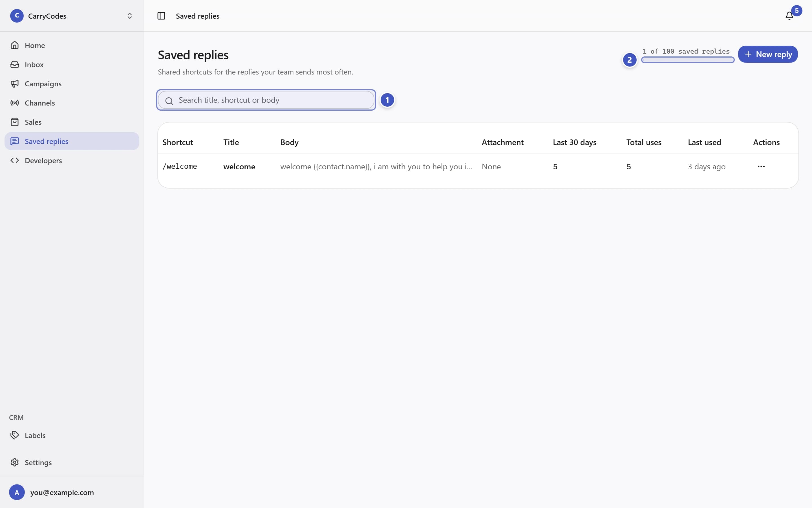Go to Home in the sidebar

(72, 45)
